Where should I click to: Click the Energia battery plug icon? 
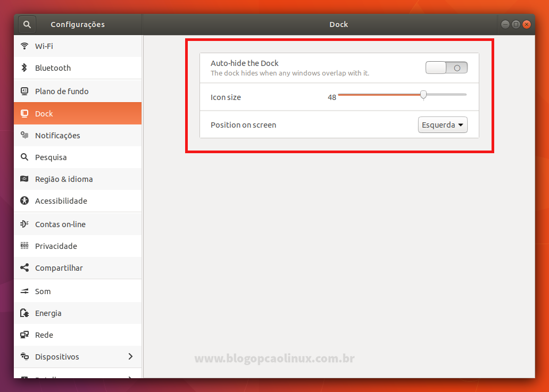coord(24,313)
